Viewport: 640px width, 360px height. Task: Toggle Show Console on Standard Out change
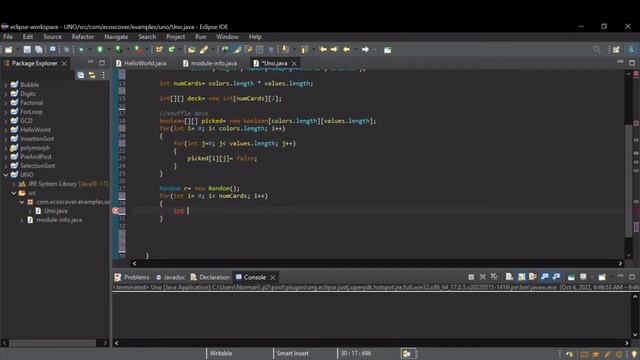tap(544, 277)
